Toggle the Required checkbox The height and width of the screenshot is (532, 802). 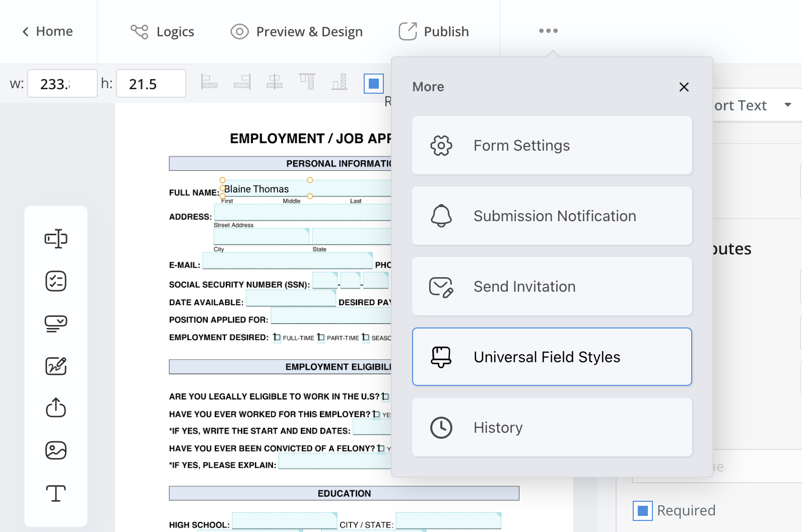click(643, 511)
